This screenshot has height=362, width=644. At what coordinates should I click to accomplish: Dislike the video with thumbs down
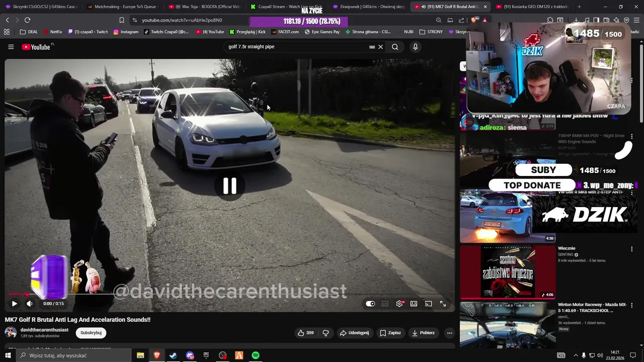(x=326, y=333)
